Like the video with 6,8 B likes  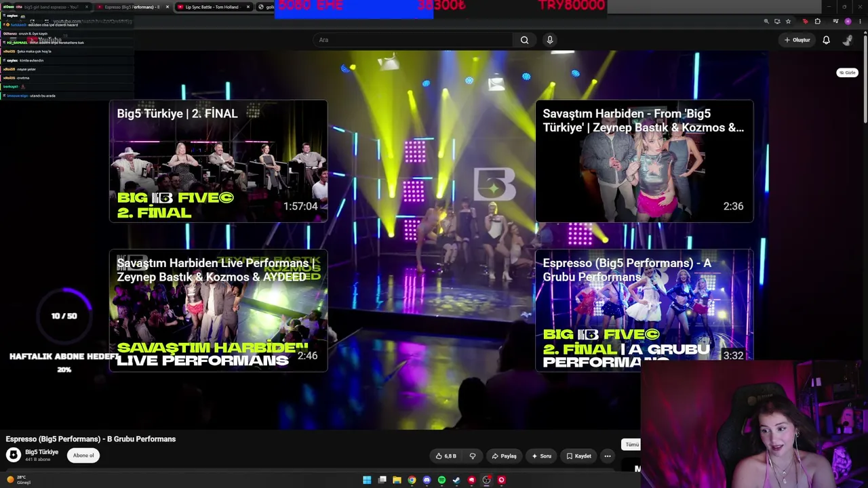click(446, 456)
